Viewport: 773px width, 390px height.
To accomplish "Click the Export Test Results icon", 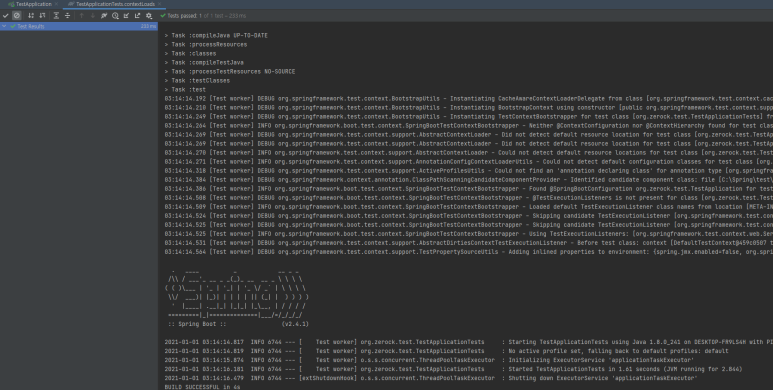I will click(138, 16).
